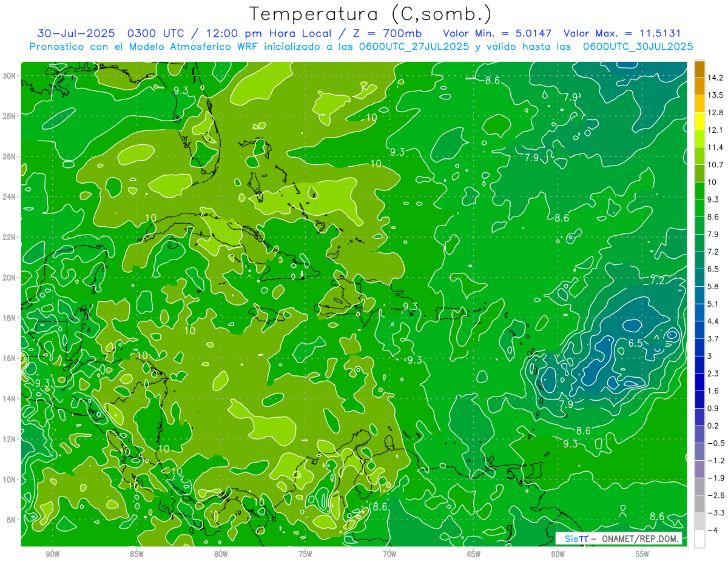This screenshot has width=728, height=562.
Task: Click the yellow legend swatch between 12.8 and 12.1
Action: click(699, 121)
